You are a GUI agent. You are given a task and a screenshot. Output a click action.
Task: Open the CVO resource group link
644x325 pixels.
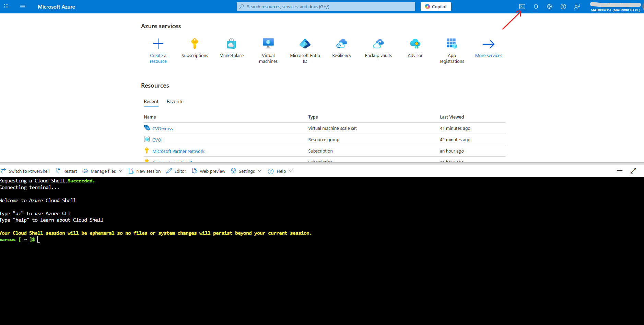pyautogui.click(x=157, y=140)
